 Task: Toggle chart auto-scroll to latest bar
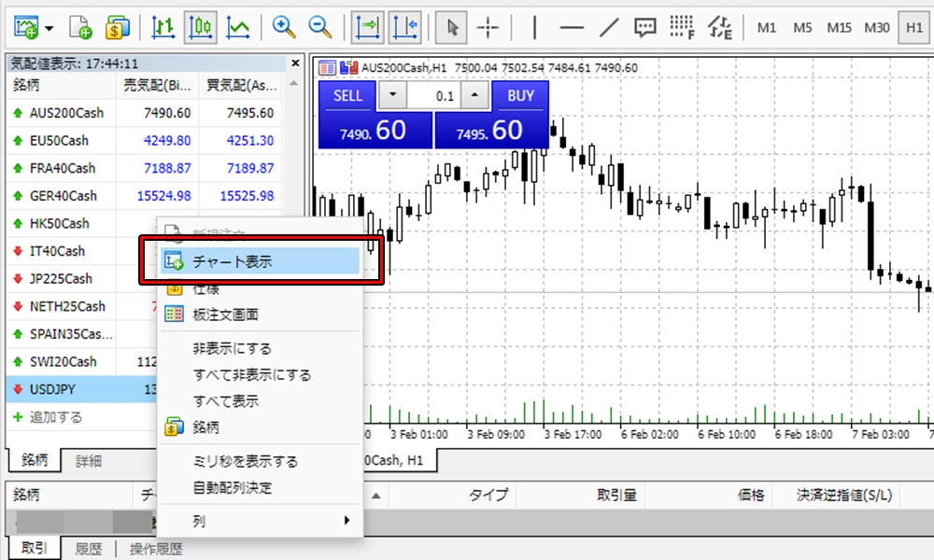[x=369, y=27]
